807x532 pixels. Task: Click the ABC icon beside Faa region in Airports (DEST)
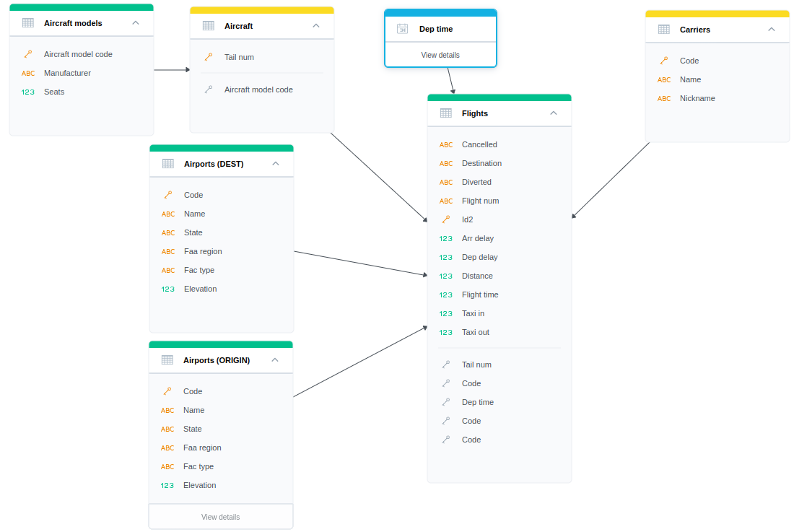coord(167,251)
